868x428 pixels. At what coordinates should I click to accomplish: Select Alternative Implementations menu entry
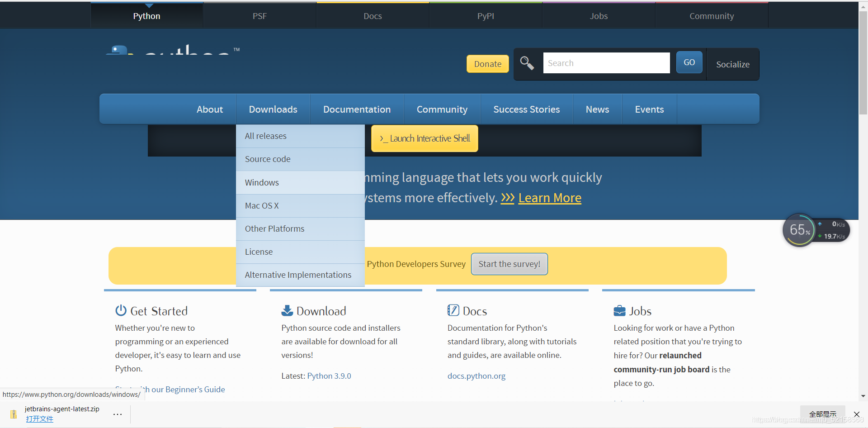[x=300, y=275]
